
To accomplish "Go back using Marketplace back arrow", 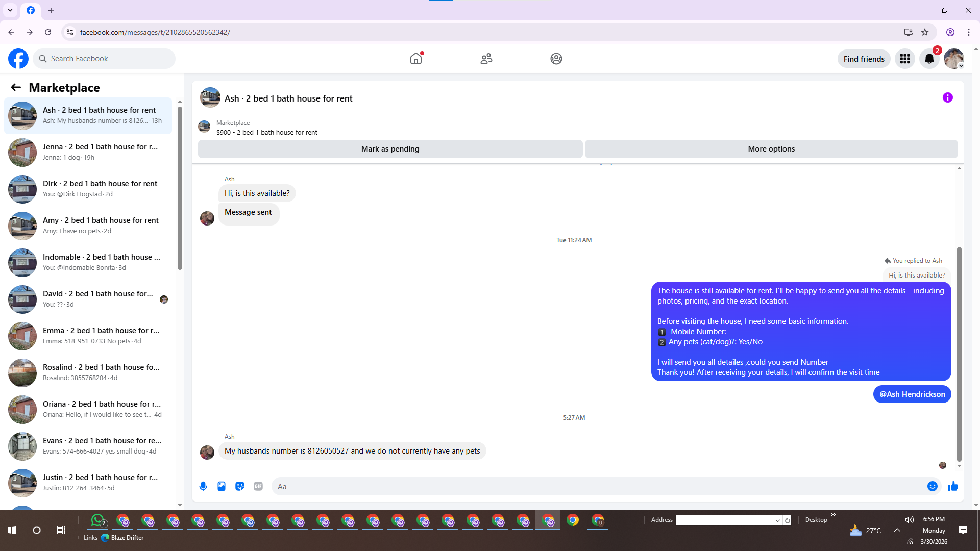I will coord(16,88).
